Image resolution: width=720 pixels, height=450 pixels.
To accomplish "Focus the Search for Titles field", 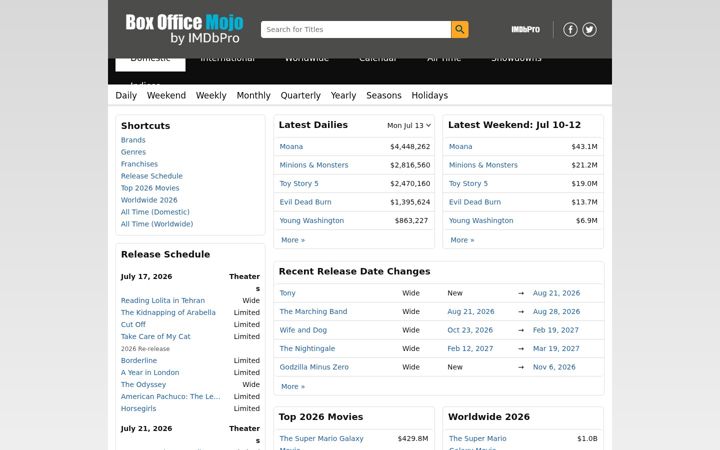I will pyautogui.click(x=356, y=29).
